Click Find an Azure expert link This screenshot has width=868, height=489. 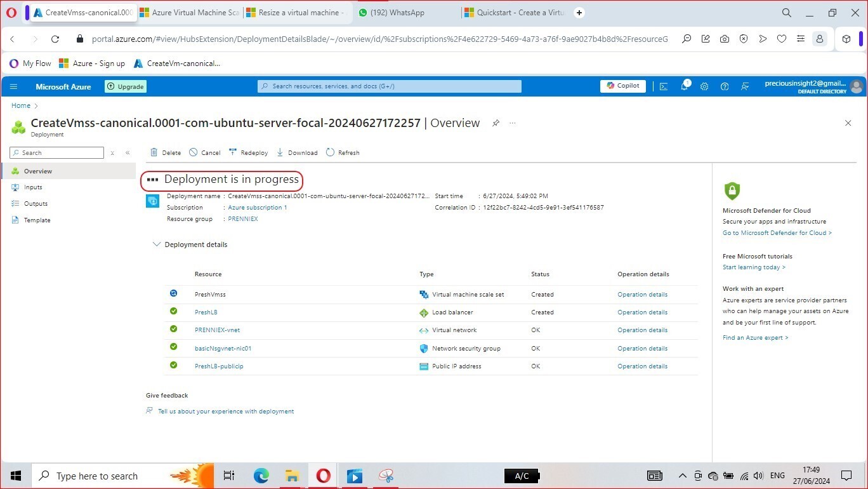tap(755, 338)
